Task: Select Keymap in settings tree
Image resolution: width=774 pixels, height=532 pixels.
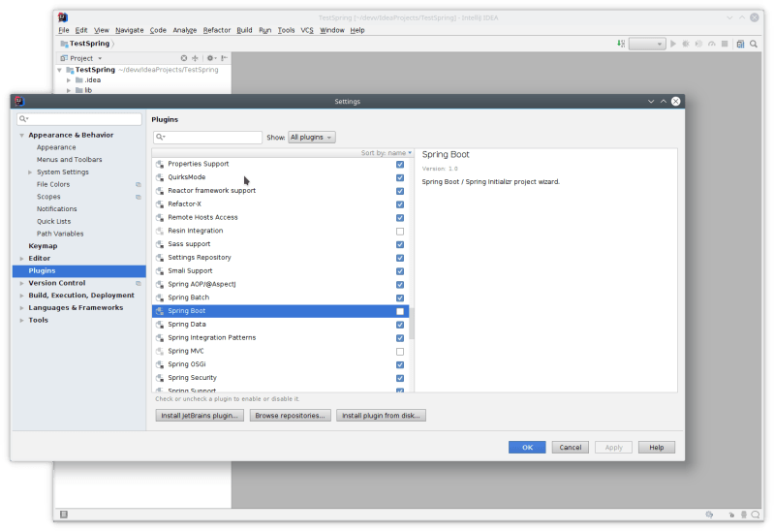Action: (x=43, y=246)
